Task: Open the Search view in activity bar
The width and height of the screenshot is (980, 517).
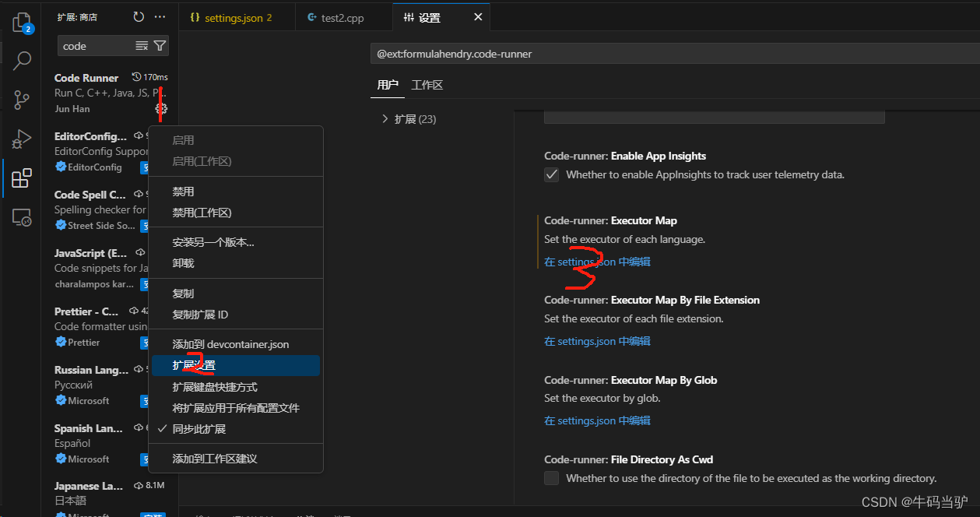Action: click(x=22, y=61)
